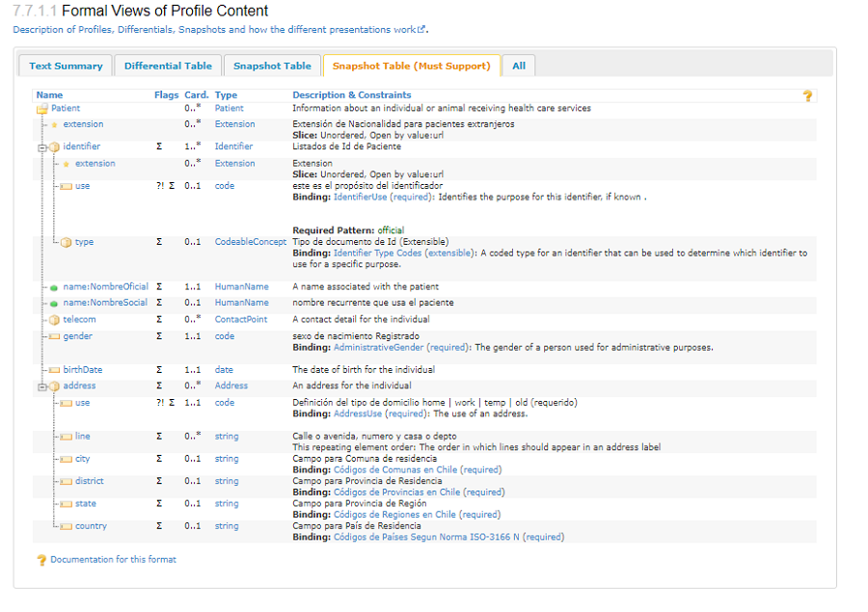Open Documentation for this format

click(x=113, y=559)
